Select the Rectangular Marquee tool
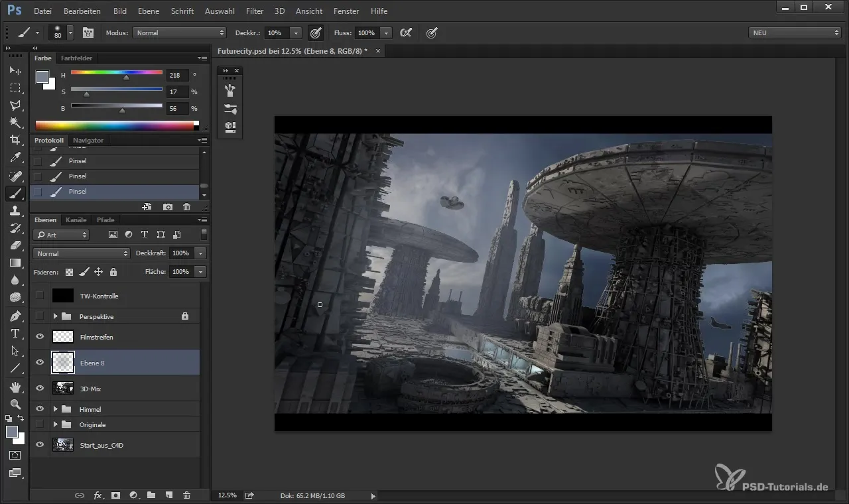 [x=15, y=88]
